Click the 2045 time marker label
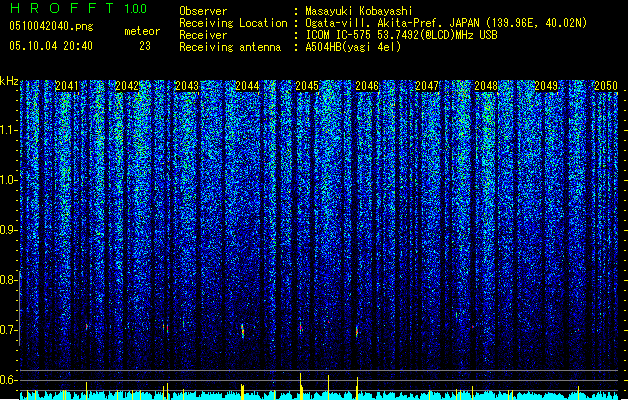Image resolution: width=629 pixels, height=400 pixels. tap(307, 86)
